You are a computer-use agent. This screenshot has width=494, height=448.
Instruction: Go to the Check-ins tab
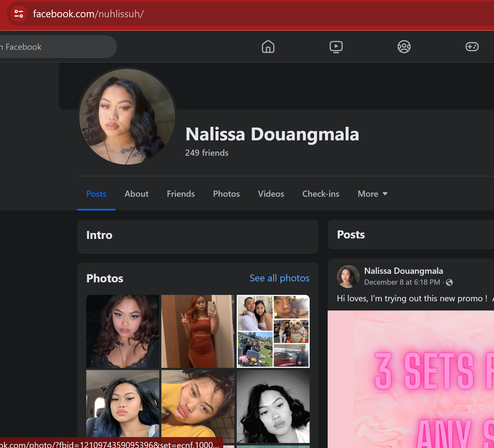[x=321, y=194]
